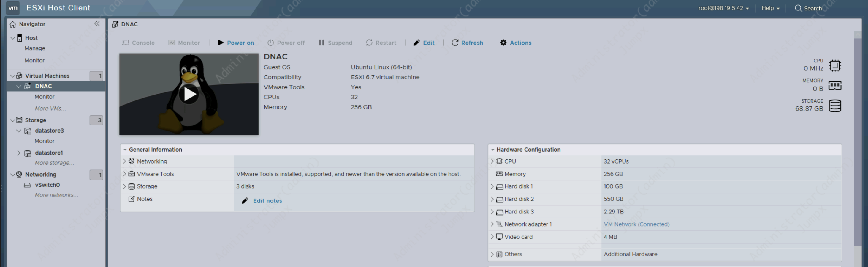The image size is (868, 267).
Task: Expand Network adapter 1 details
Action: [x=492, y=224]
